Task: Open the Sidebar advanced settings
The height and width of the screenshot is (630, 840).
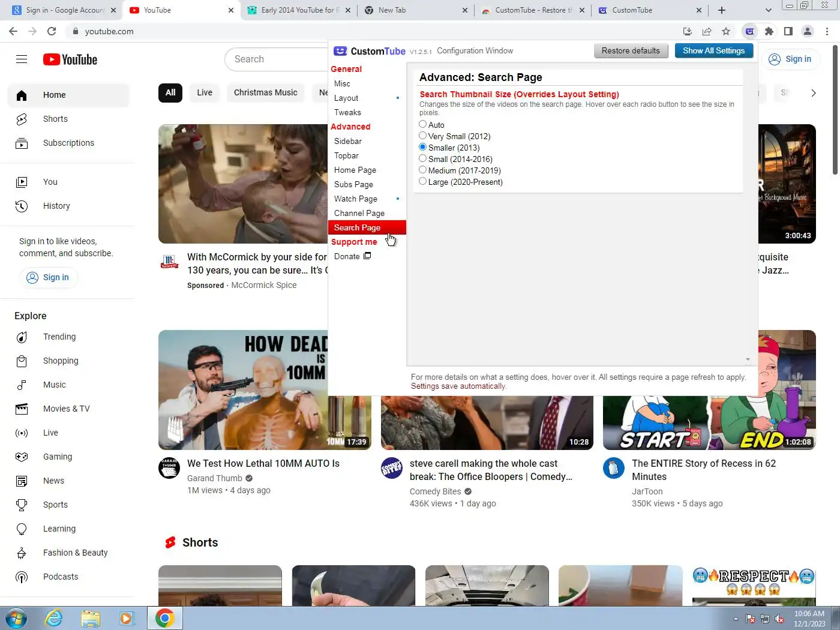Action: tap(348, 141)
